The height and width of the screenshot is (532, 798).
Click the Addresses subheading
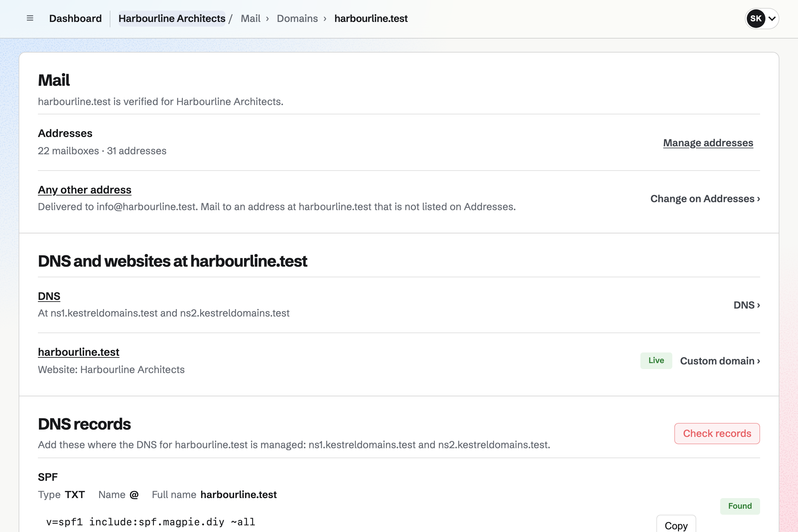coord(65,133)
